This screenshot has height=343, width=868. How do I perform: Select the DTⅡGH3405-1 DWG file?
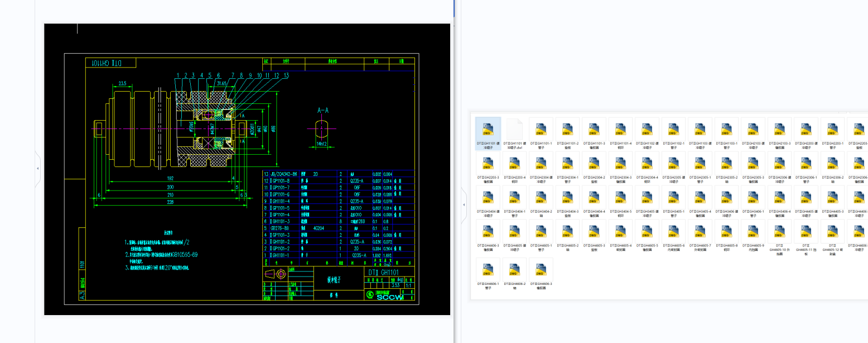pos(674,202)
